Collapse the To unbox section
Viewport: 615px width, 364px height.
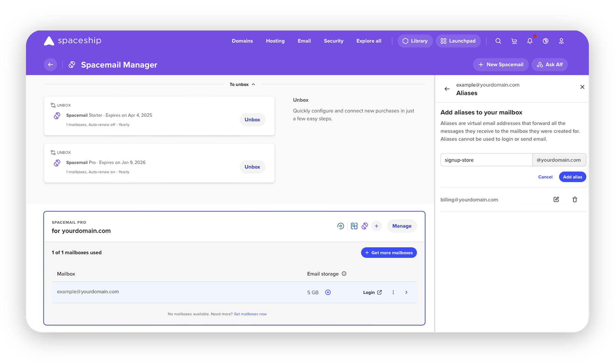pos(253,84)
